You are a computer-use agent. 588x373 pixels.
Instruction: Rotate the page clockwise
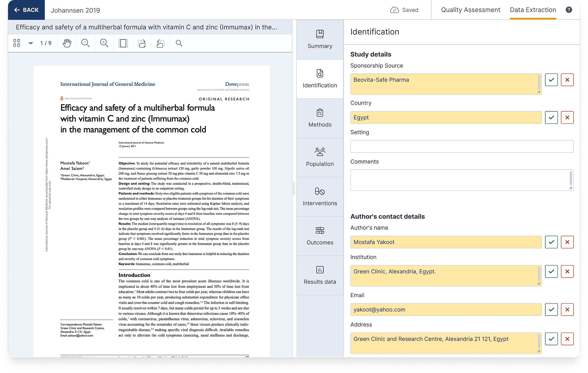(x=142, y=43)
